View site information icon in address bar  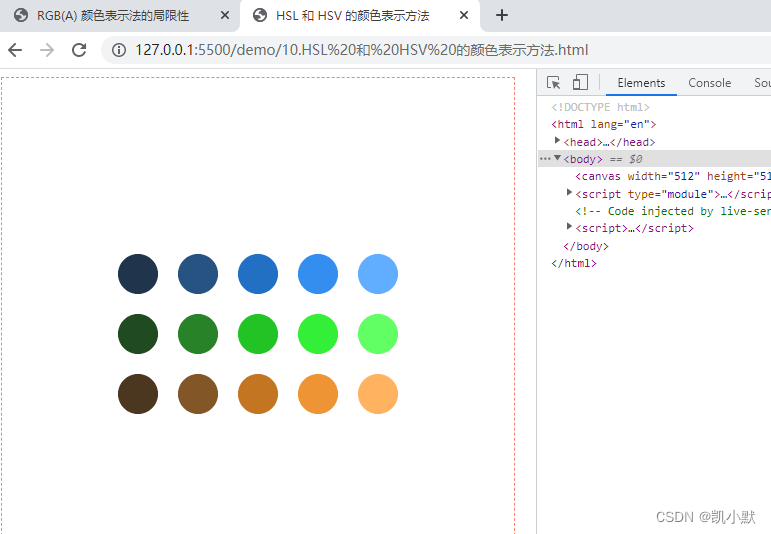point(119,50)
